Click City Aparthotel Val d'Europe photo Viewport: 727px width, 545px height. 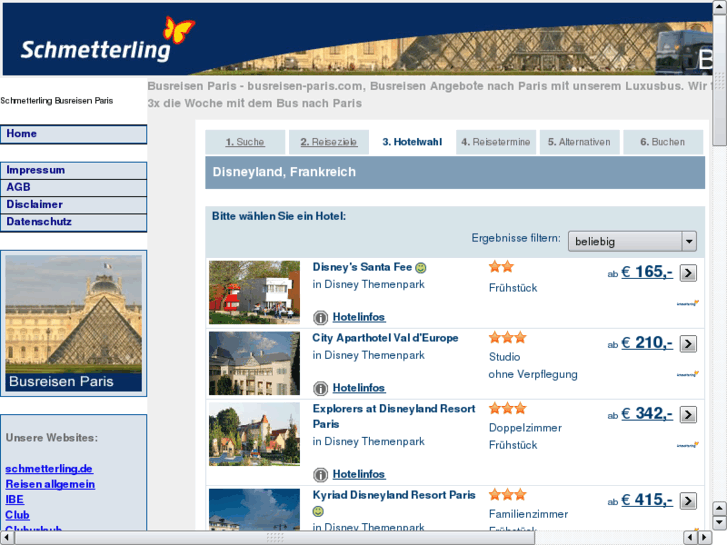tap(255, 363)
